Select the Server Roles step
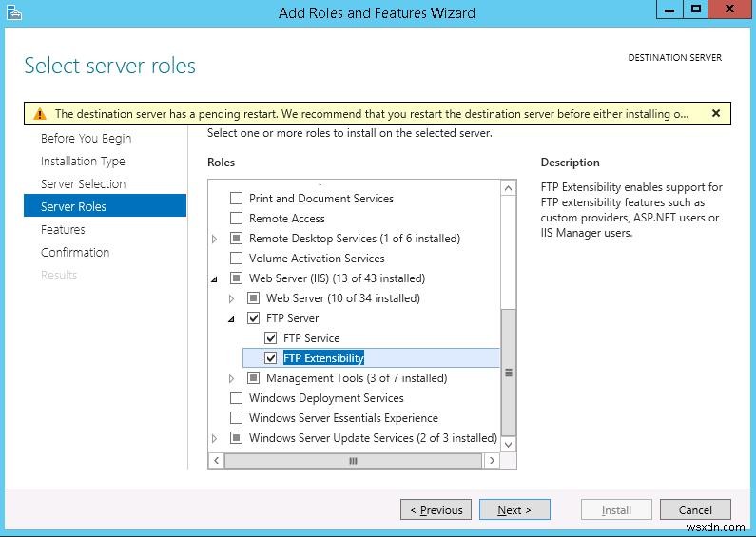The width and height of the screenshot is (756, 537). pos(106,206)
